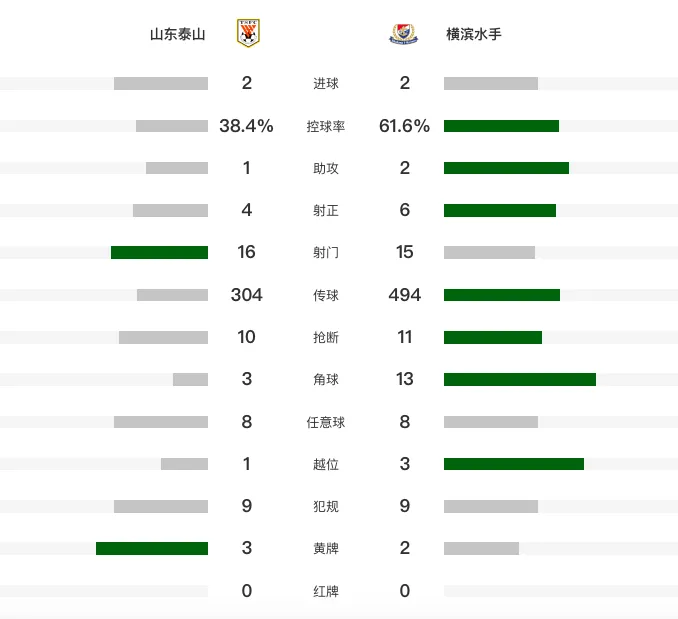Click the 304 passes value
This screenshot has width=678, height=619.
coord(246,295)
